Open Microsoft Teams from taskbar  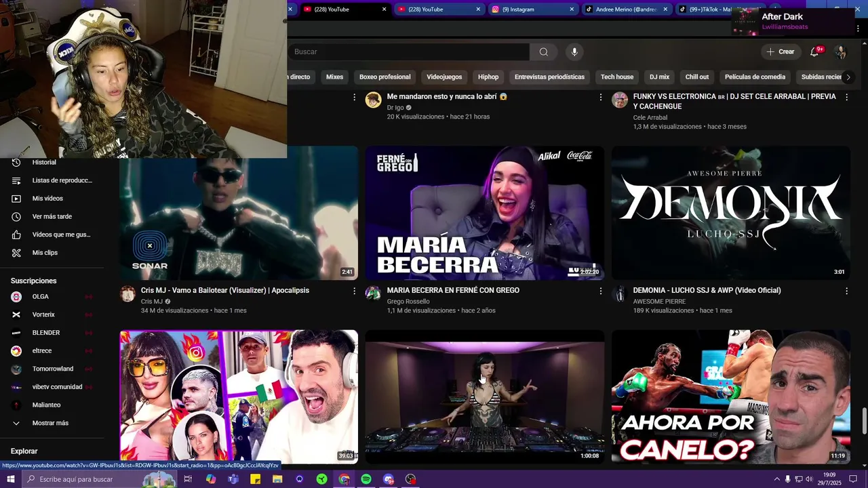(233, 479)
